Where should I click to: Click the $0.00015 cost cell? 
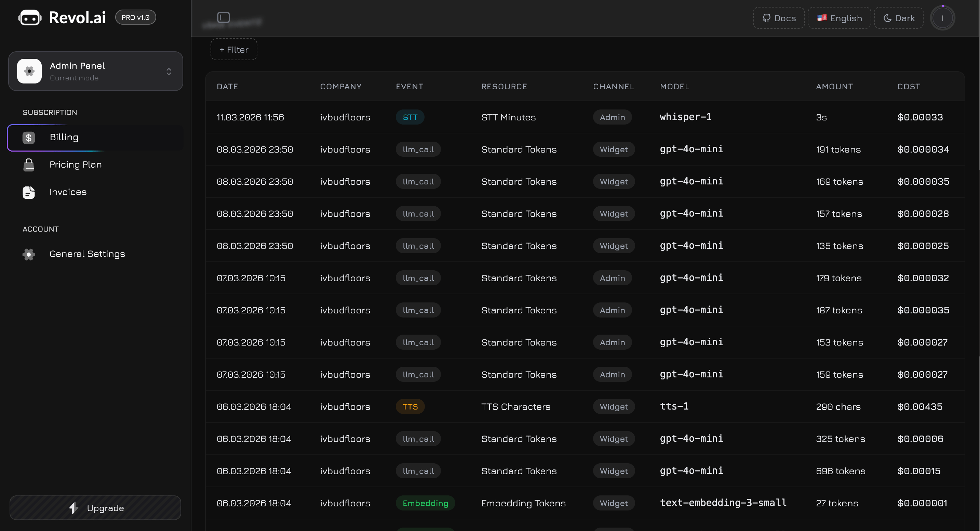click(x=919, y=471)
